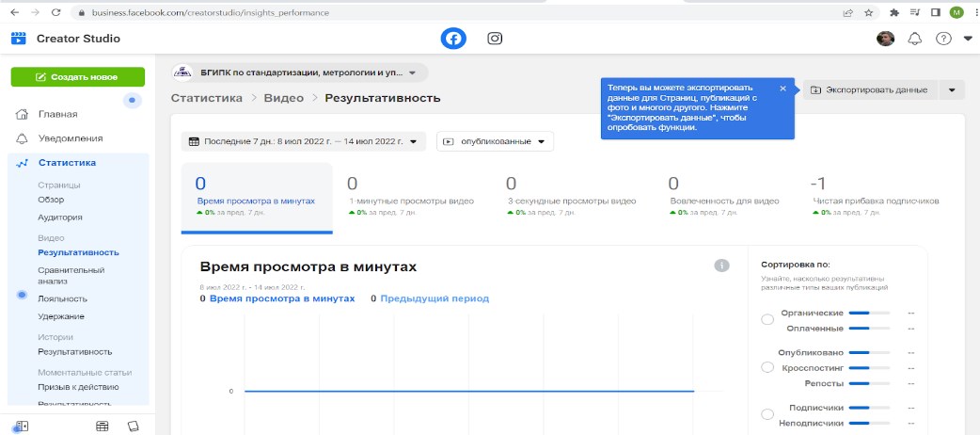
Task: Click the profile avatar in header
Action: [885, 39]
